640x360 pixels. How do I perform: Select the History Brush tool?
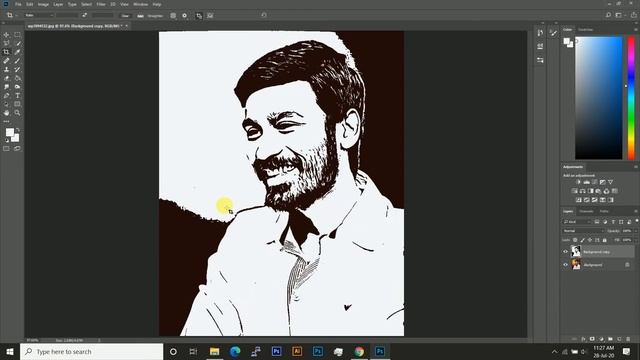17,69
